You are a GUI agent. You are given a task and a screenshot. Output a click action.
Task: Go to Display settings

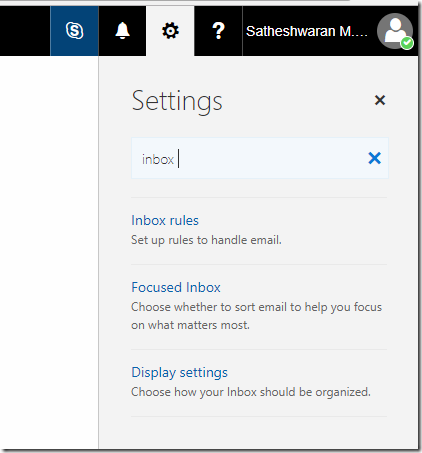click(x=179, y=373)
